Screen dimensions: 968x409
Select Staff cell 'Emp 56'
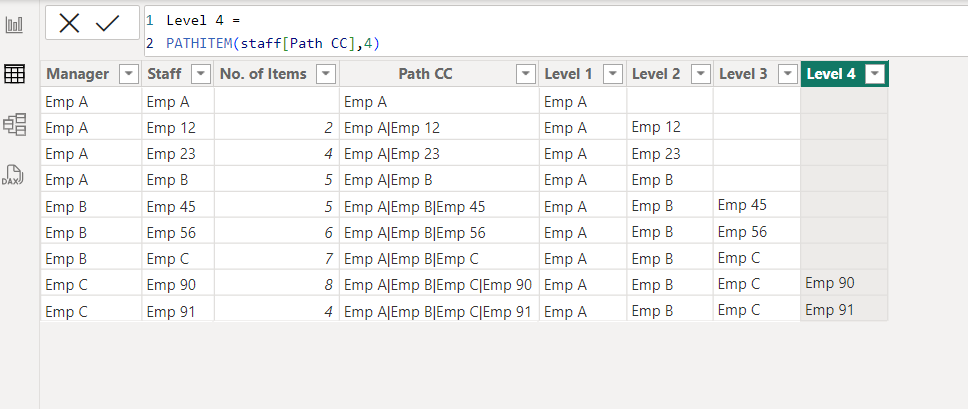tap(178, 233)
